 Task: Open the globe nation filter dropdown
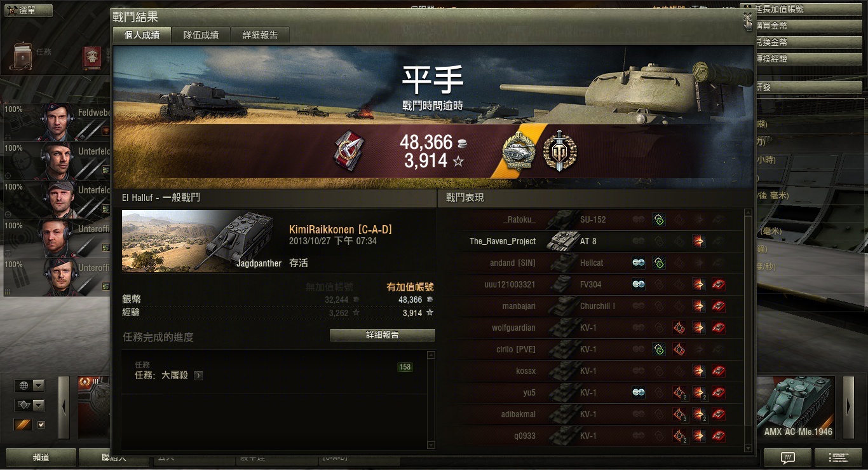30,385
